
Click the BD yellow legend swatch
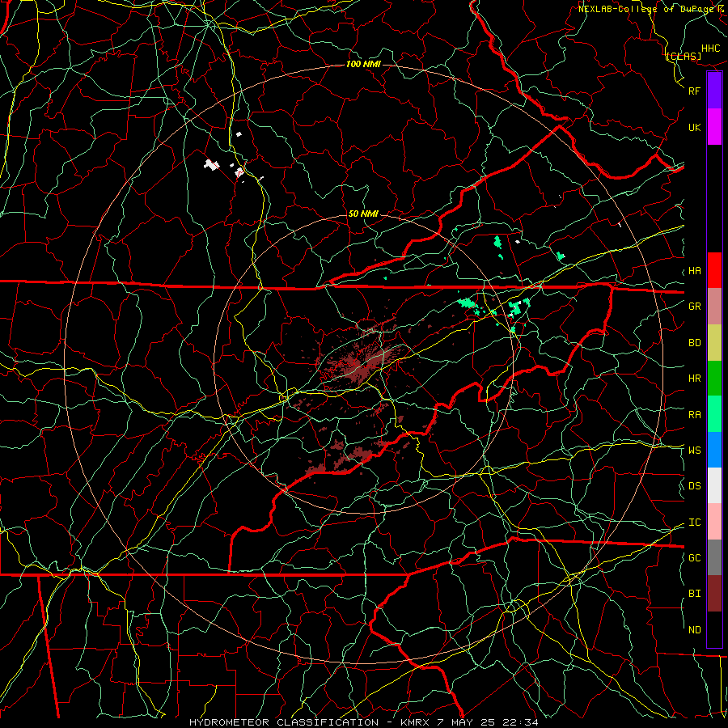coord(714,343)
